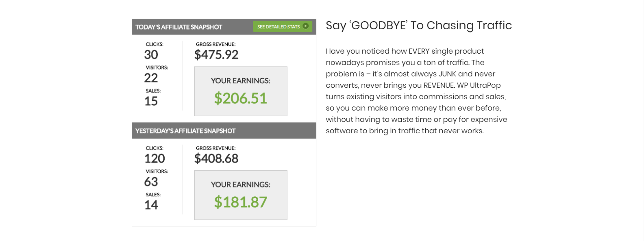This screenshot has height=241, width=644.
Task: Open the See Detailed Stats button
Action: 283,26
